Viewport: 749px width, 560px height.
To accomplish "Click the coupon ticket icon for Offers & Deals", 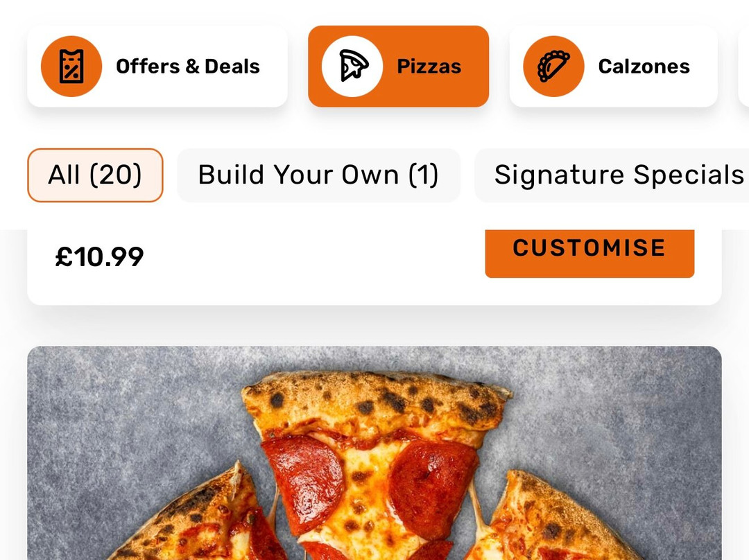I will coord(71,67).
